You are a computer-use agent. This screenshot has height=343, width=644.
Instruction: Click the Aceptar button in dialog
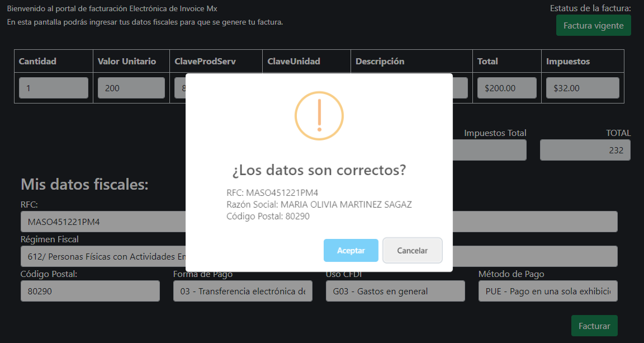point(351,251)
